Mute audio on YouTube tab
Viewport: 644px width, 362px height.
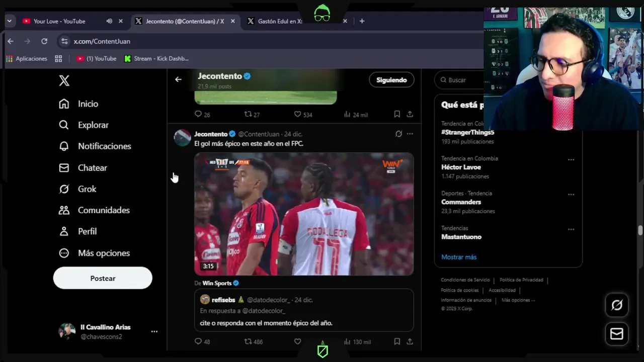109,21
